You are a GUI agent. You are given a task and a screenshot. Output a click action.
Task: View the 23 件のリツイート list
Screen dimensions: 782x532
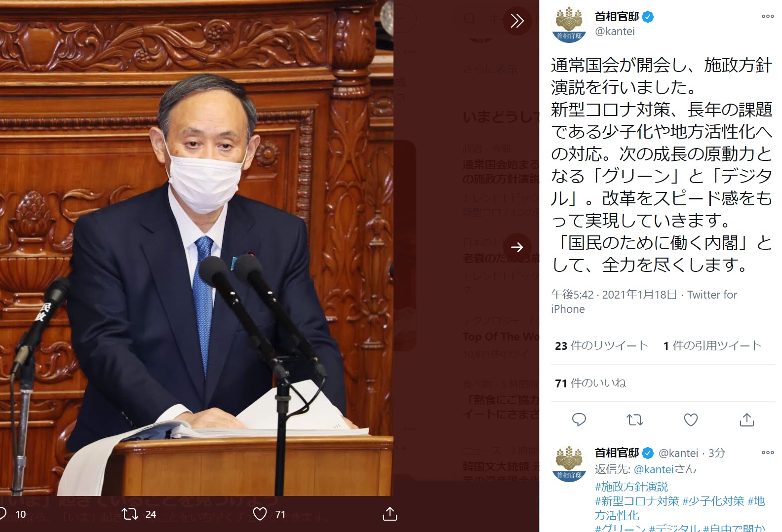point(601,345)
